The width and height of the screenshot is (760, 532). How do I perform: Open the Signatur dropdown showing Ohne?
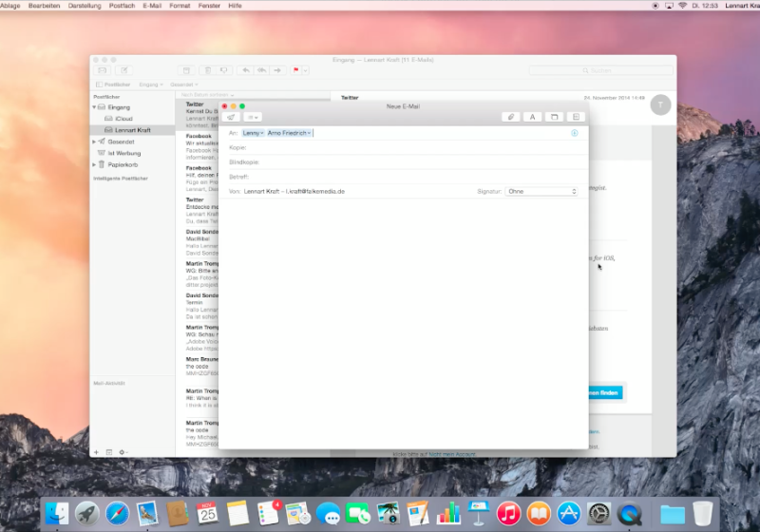pos(541,191)
